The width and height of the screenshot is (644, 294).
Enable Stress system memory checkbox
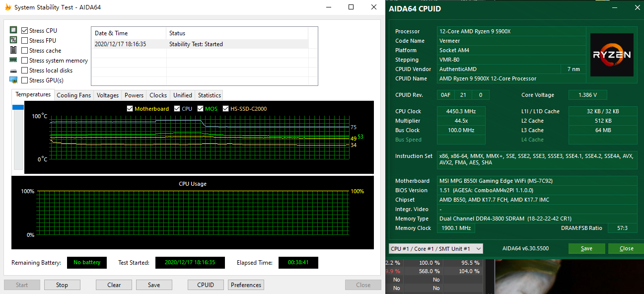tap(25, 60)
